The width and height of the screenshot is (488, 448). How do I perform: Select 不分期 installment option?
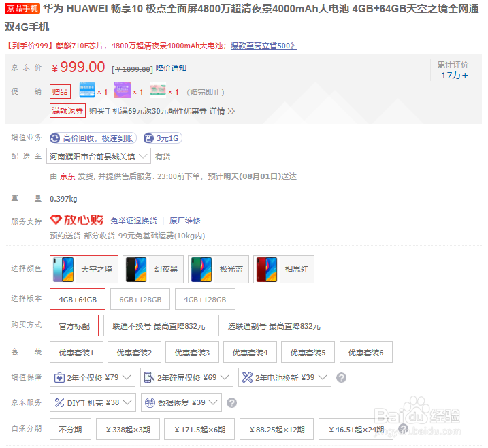pos(70,429)
